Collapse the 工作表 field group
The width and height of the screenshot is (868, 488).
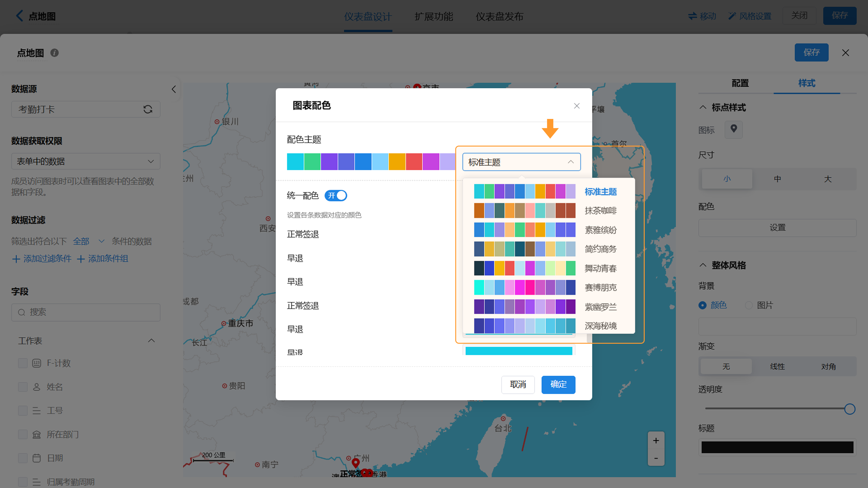pos(151,341)
